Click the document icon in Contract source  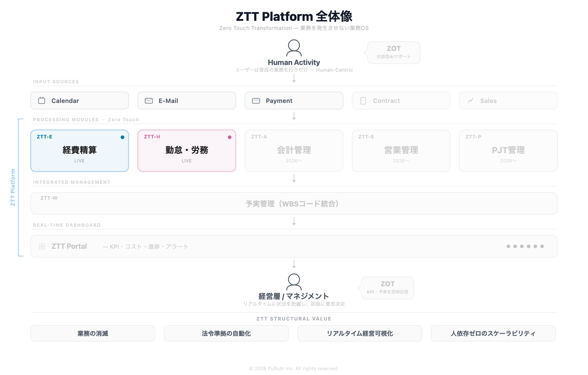tap(363, 101)
